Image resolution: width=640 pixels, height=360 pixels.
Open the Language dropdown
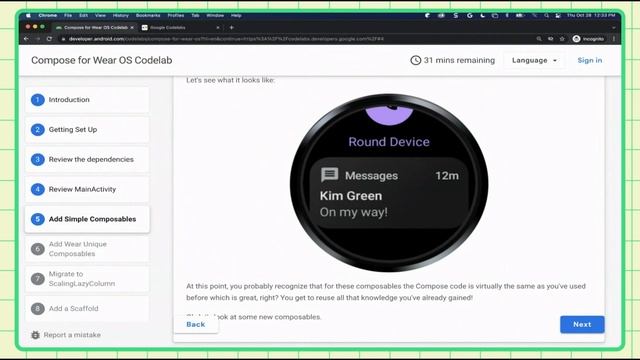click(x=534, y=60)
